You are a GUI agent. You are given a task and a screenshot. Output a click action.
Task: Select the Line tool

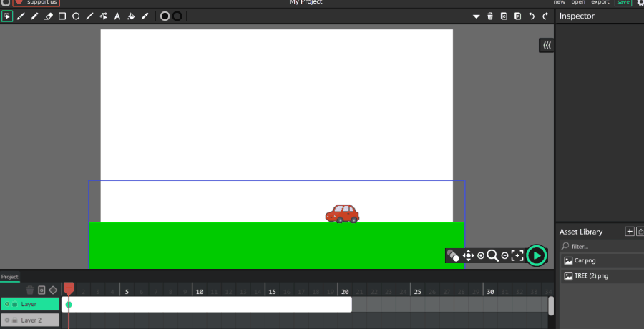pos(89,16)
